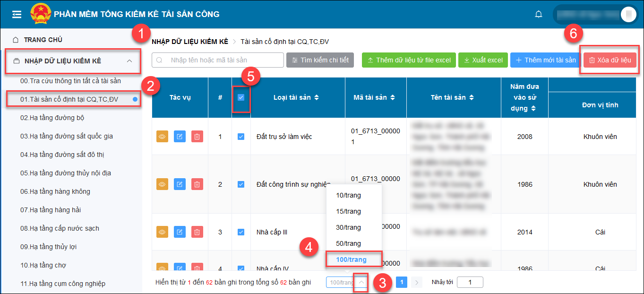Click the national emblem logo
This screenshot has height=294, width=644.
pyautogui.click(x=41, y=14)
